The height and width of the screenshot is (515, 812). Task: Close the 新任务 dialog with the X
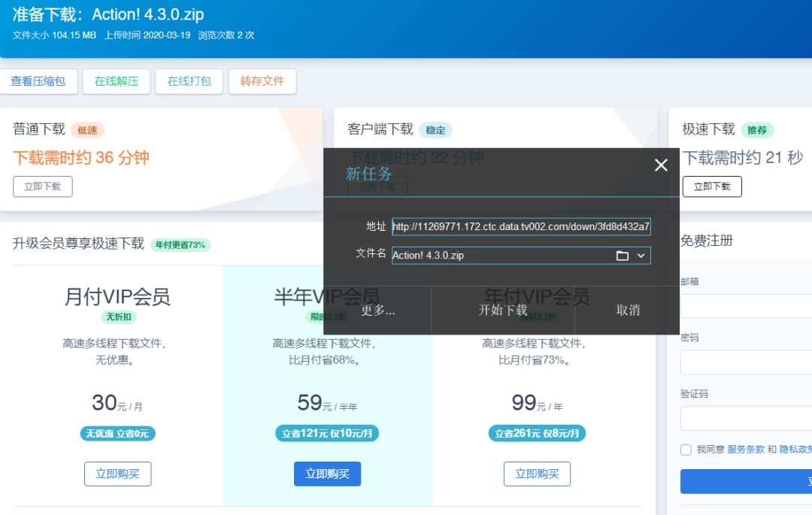(661, 165)
